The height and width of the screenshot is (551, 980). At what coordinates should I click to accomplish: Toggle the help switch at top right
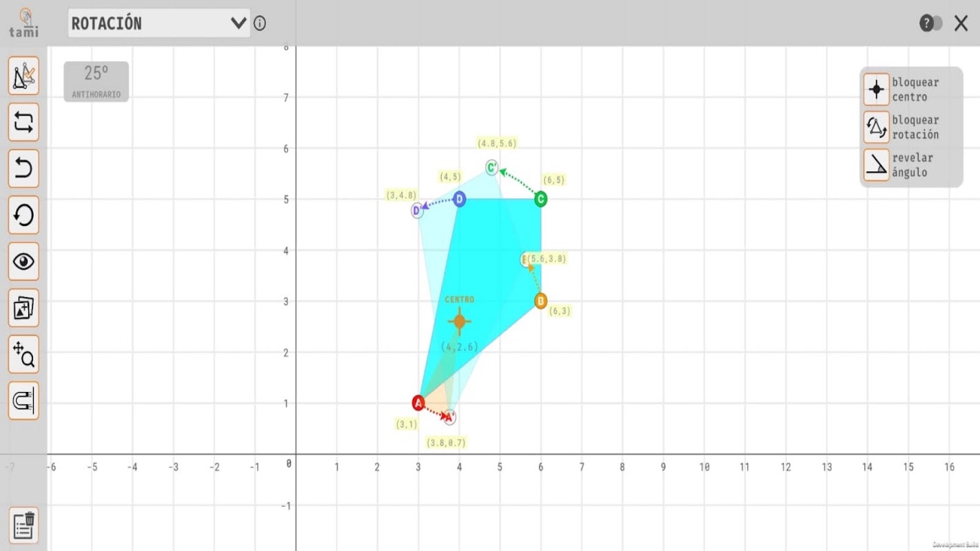pos(931,23)
